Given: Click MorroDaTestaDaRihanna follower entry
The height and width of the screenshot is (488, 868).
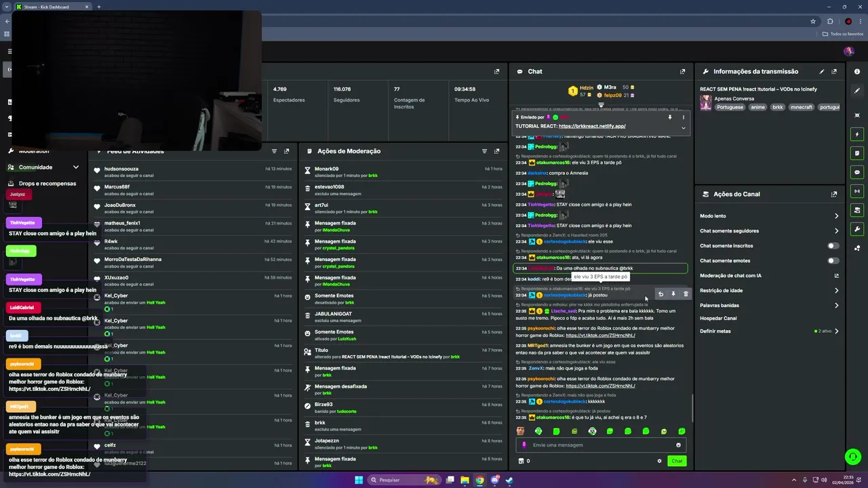Looking at the screenshot, I should point(193,262).
